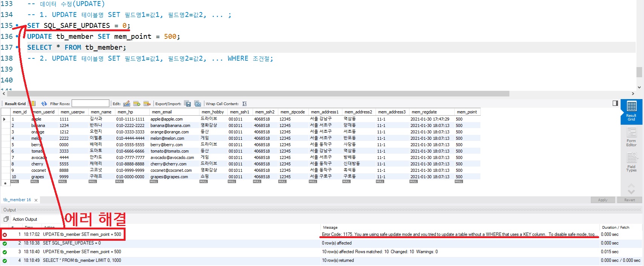
Task: Select the tb_member 16 tab
Action: click(17, 200)
